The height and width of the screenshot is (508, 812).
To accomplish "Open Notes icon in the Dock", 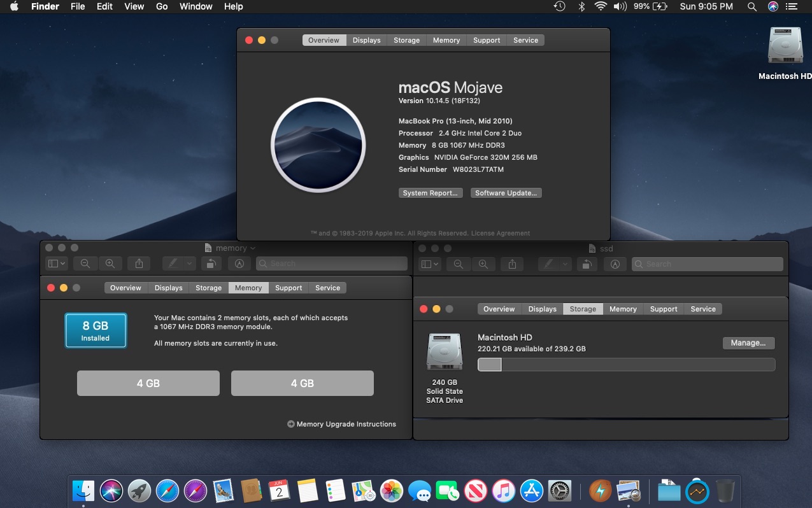I will click(x=308, y=490).
